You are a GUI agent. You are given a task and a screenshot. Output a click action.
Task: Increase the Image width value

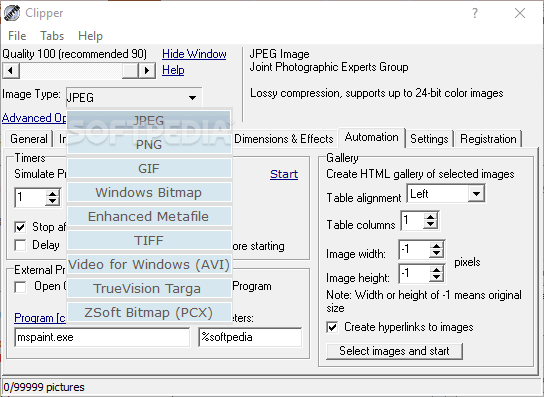point(436,246)
